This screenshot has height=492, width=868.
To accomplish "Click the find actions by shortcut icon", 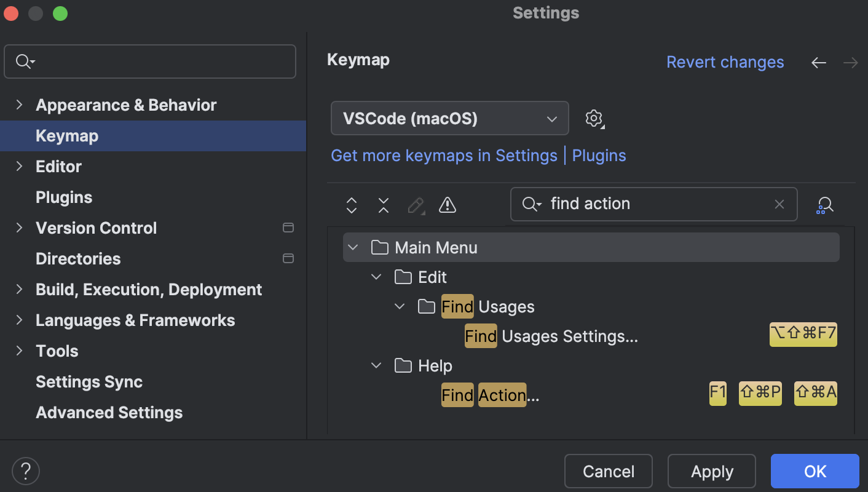I will point(826,205).
